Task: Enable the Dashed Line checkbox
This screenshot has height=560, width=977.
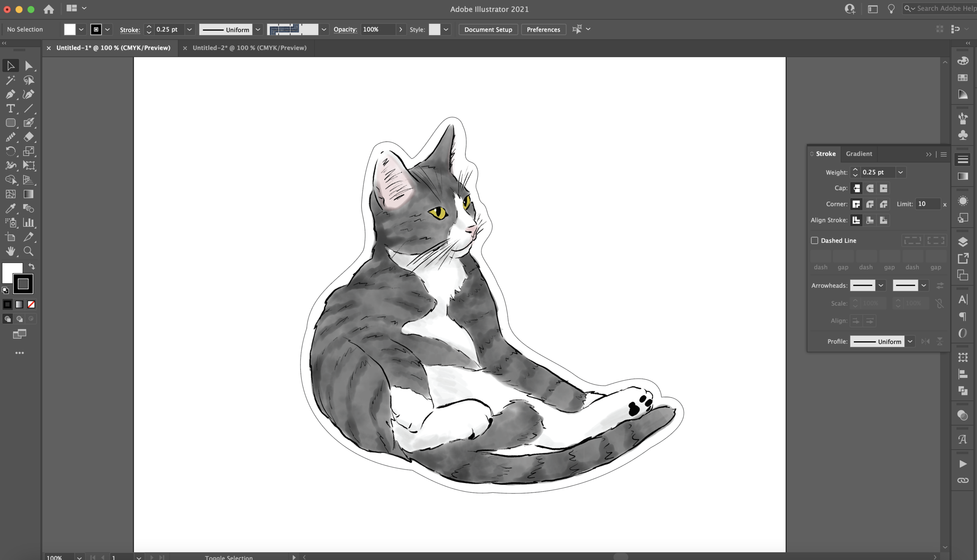Action: click(814, 240)
